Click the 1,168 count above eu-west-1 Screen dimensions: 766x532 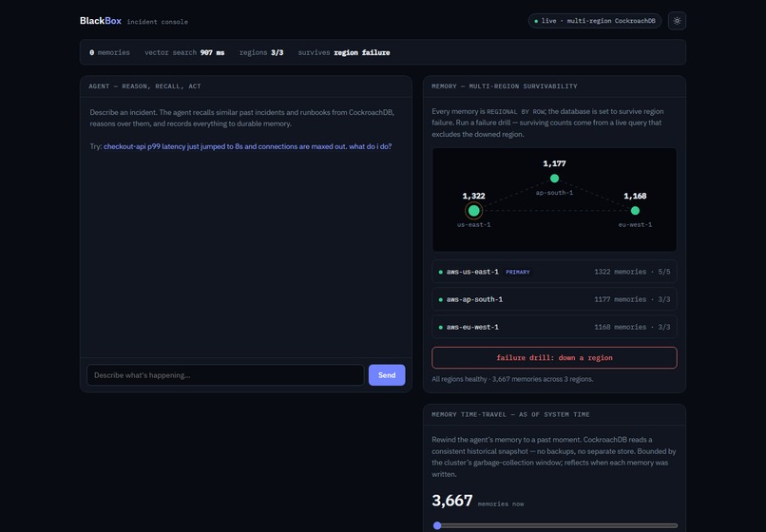click(x=635, y=196)
